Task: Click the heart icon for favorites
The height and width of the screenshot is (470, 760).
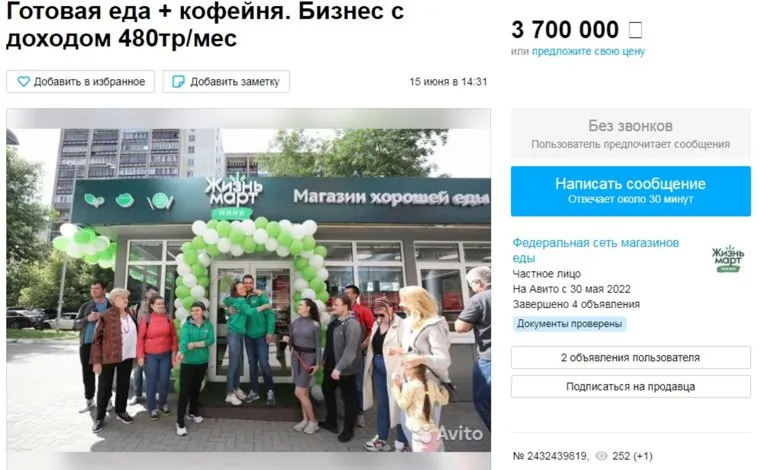Action: 23,81
